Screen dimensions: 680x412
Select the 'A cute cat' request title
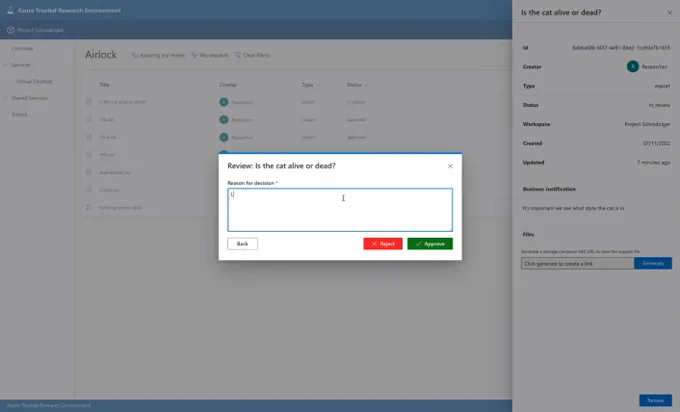pos(109,190)
